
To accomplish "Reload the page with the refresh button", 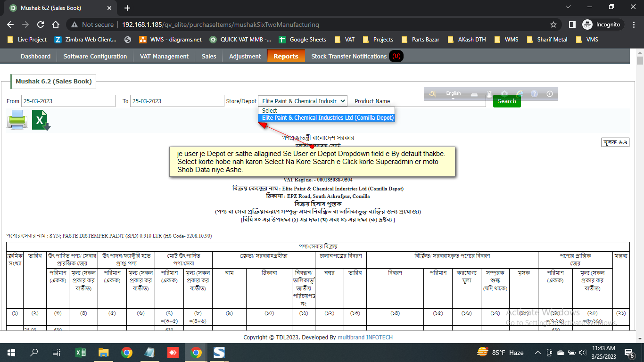I will pyautogui.click(x=41, y=25).
